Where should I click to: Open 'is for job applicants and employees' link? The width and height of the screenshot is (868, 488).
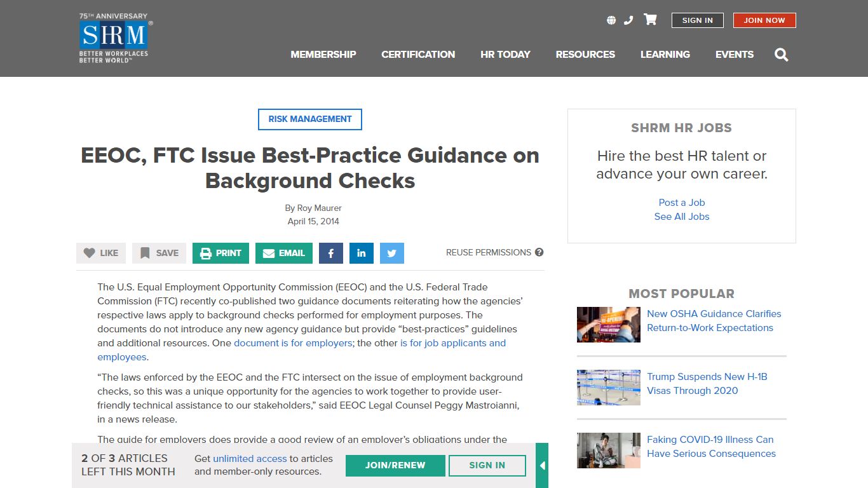[x=301, y=350]
